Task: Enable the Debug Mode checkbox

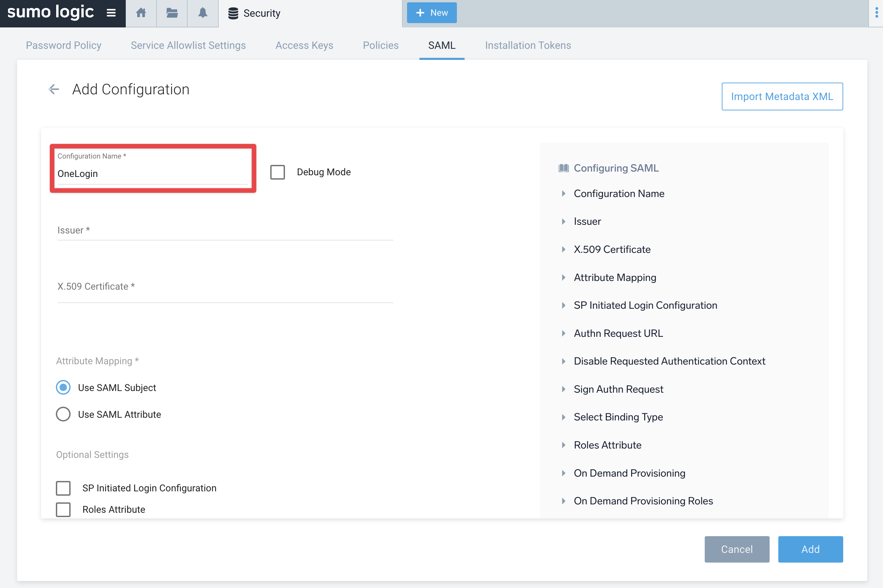Action: (x=278, y=172)
